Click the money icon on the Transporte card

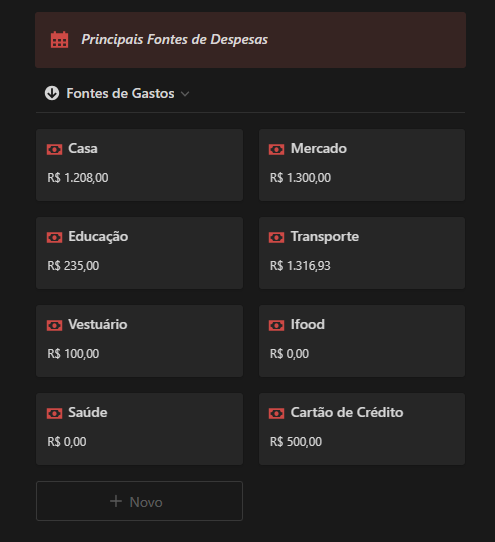pyautogui.click(x=277, y=237)
